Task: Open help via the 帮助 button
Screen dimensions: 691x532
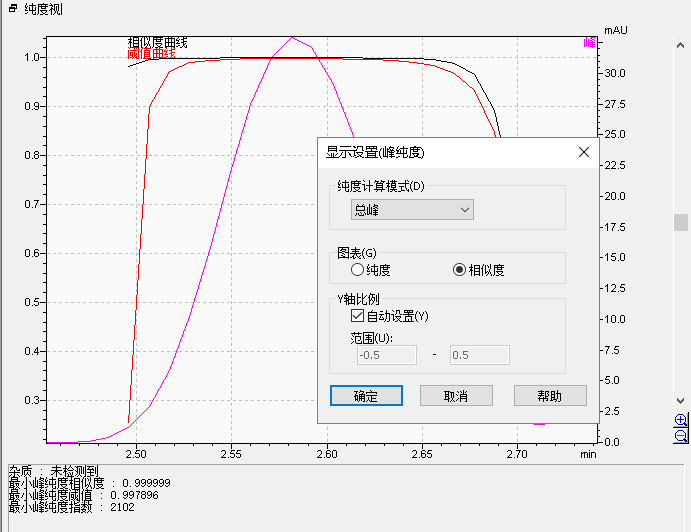Action: coord(550,396)
